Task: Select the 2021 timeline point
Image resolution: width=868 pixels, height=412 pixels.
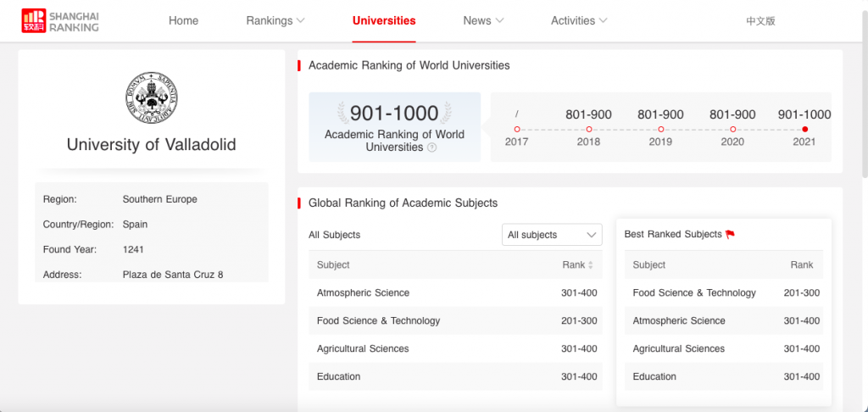Action: (x=804, y=129)
